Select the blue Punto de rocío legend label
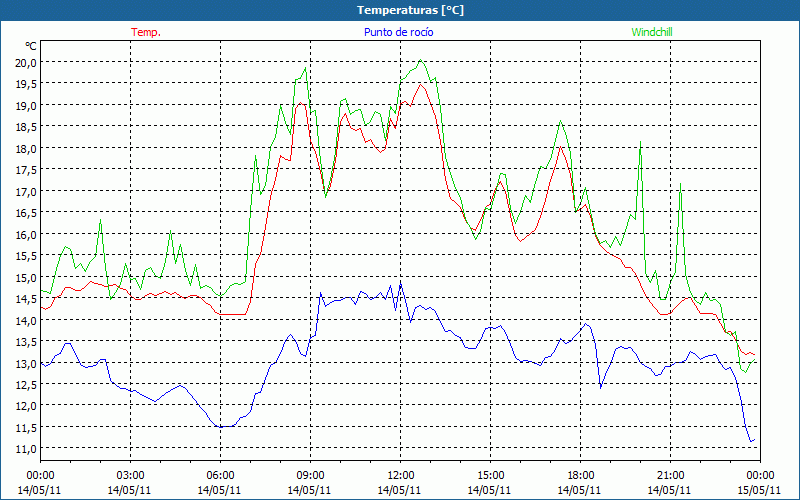800x500 pixels. click(398, 32)
